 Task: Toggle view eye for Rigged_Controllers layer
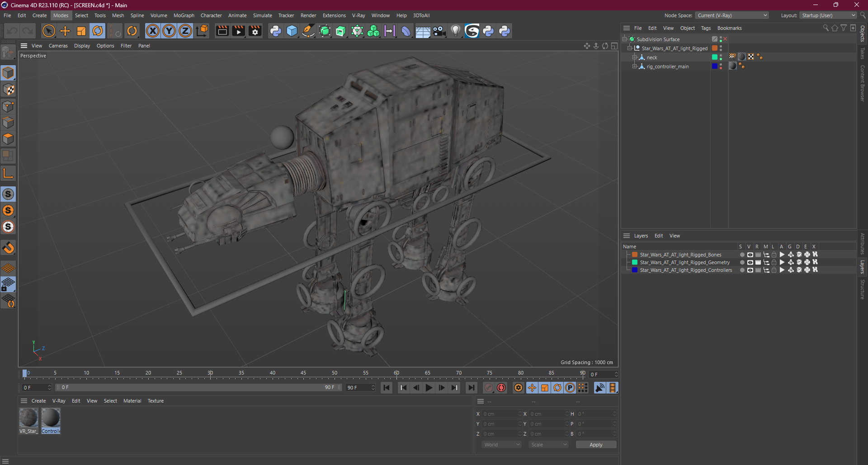750,270
